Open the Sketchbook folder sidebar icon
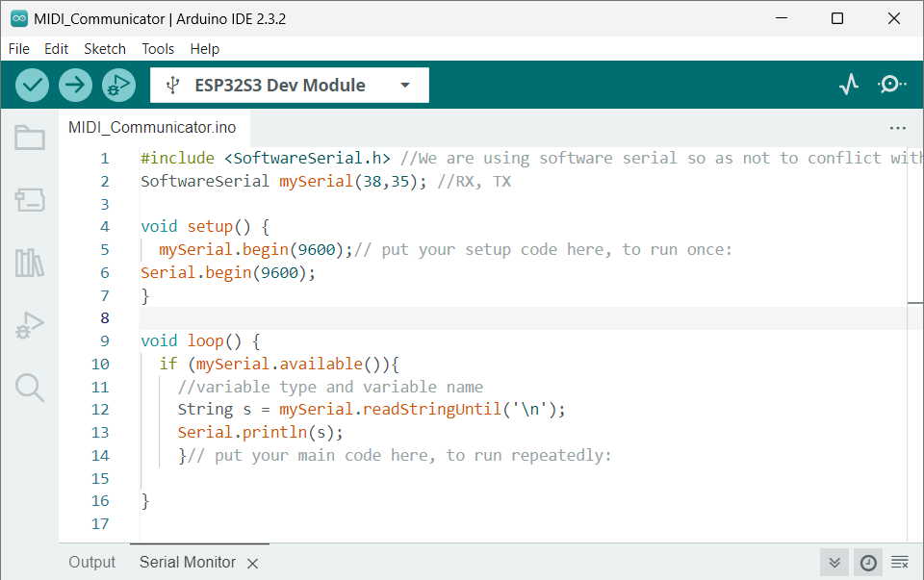 point(30,138)
